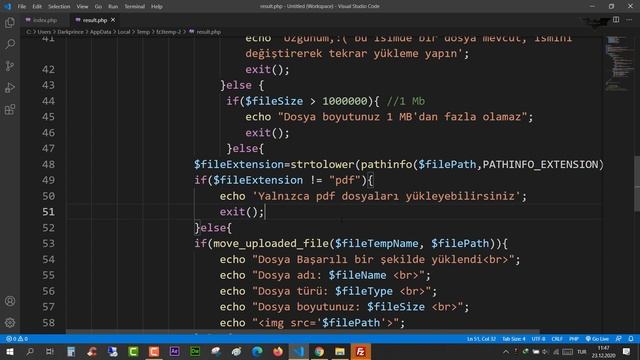Image resolution: width=640 pixels, height=360 pixels.
Task: Click the feedback icon in status bar
Action: (619, 339)
